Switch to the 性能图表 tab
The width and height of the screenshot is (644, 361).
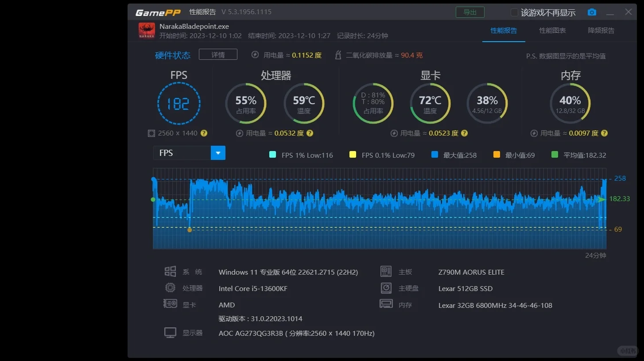tap(552, 31)
